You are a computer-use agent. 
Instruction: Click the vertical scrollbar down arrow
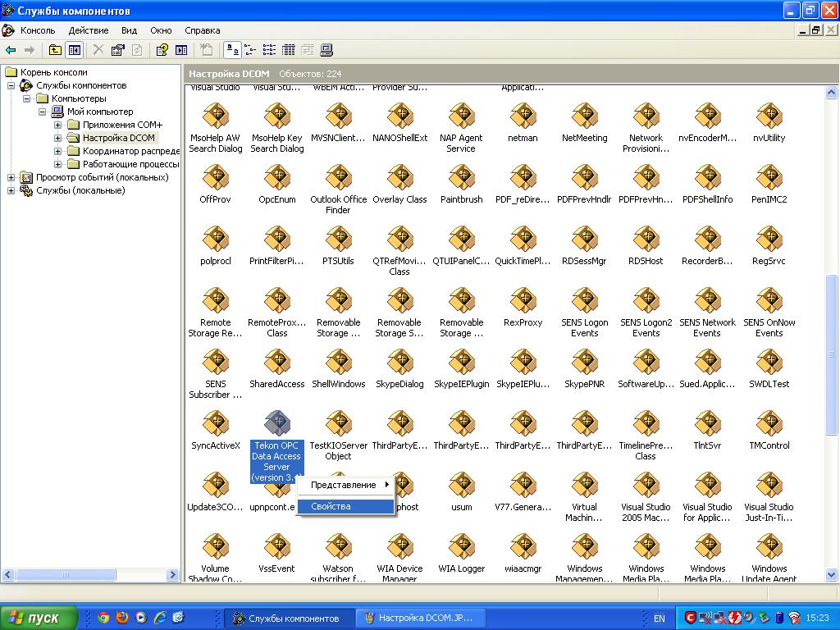click(x=832, y=575)
